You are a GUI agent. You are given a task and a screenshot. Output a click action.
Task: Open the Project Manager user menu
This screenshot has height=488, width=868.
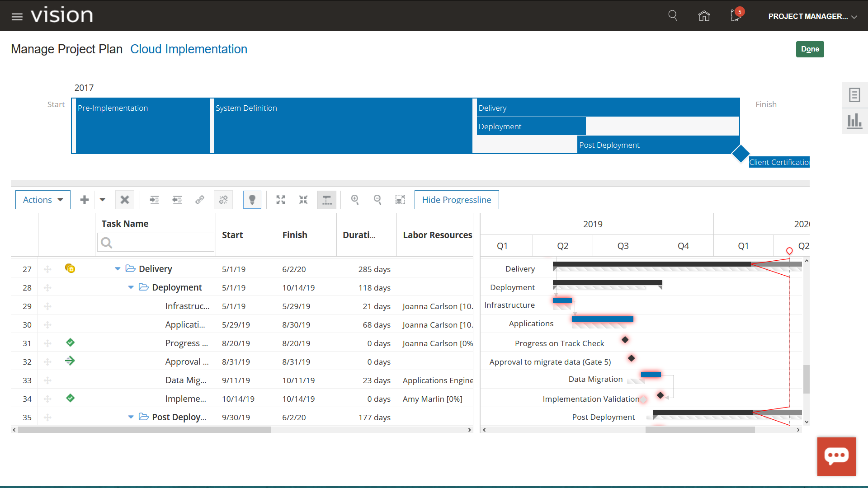812,16
